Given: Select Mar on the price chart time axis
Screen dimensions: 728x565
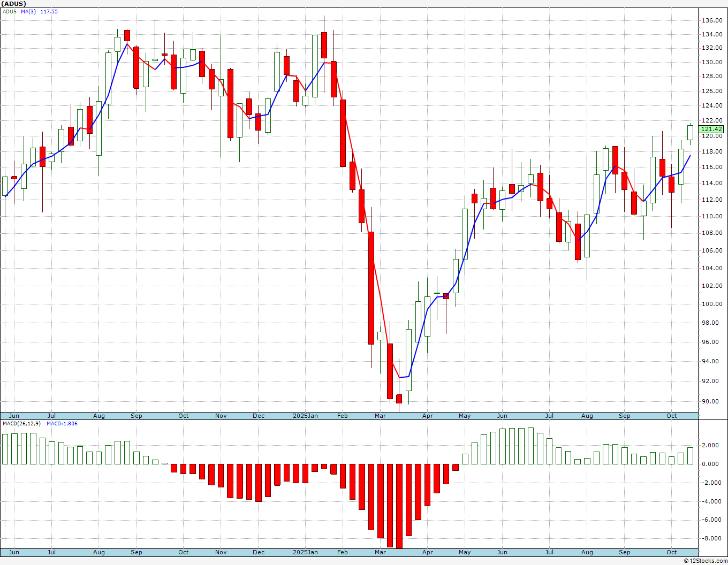Looking at the screenshot, I should pyautogui.click(x=381, y=416).
